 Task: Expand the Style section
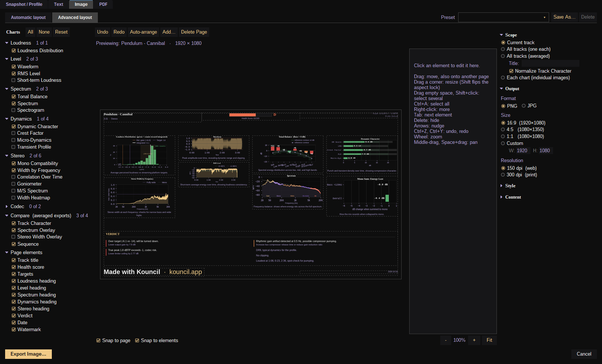[501, 186]
